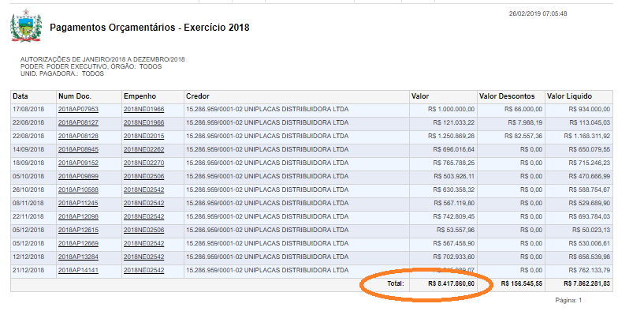
Task: Click the value R$ 567.119,80
Action: (x=454, y=203)
